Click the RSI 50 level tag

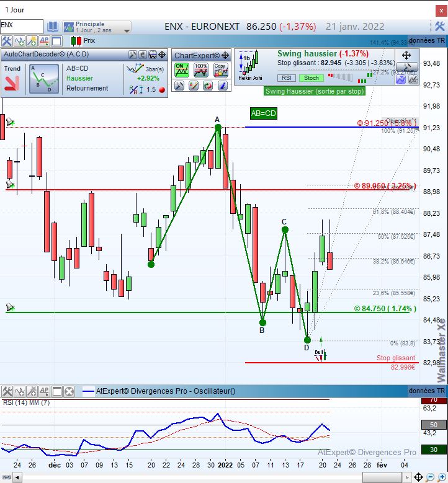[434, 425]
